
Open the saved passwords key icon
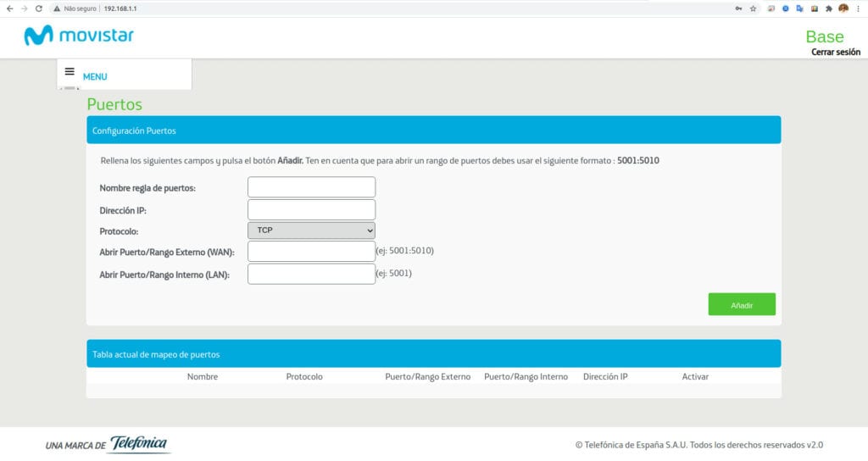[738, 8]
